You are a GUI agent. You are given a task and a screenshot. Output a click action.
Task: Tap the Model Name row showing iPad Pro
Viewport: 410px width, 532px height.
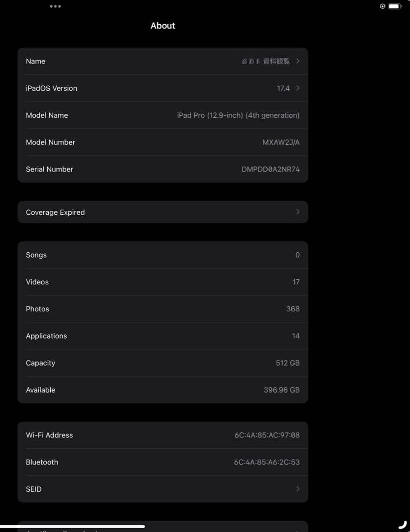pos(162,115)
